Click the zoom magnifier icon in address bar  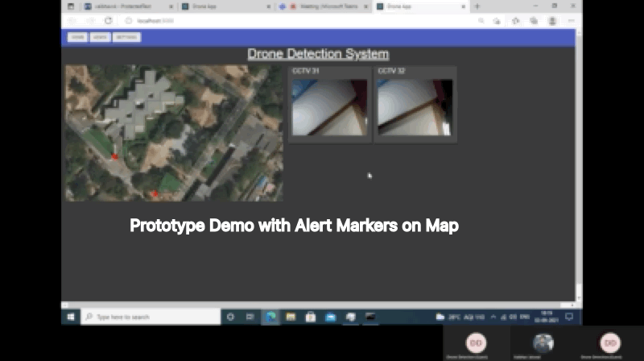481,21
